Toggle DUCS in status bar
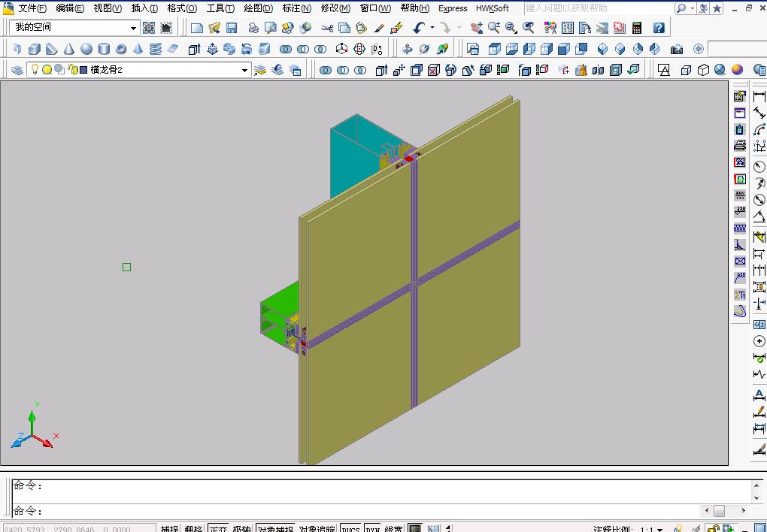Screen dimensions: 767x532 (x=350, y=528)
